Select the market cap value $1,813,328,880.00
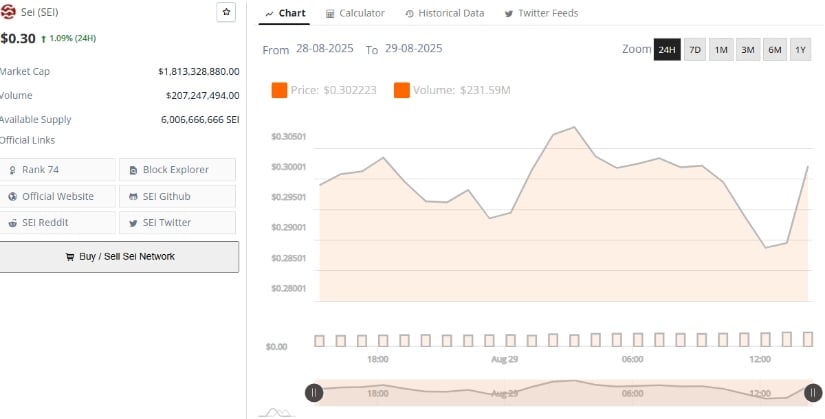This screenshot has height=419, width=825. click(x=199, y=71)
